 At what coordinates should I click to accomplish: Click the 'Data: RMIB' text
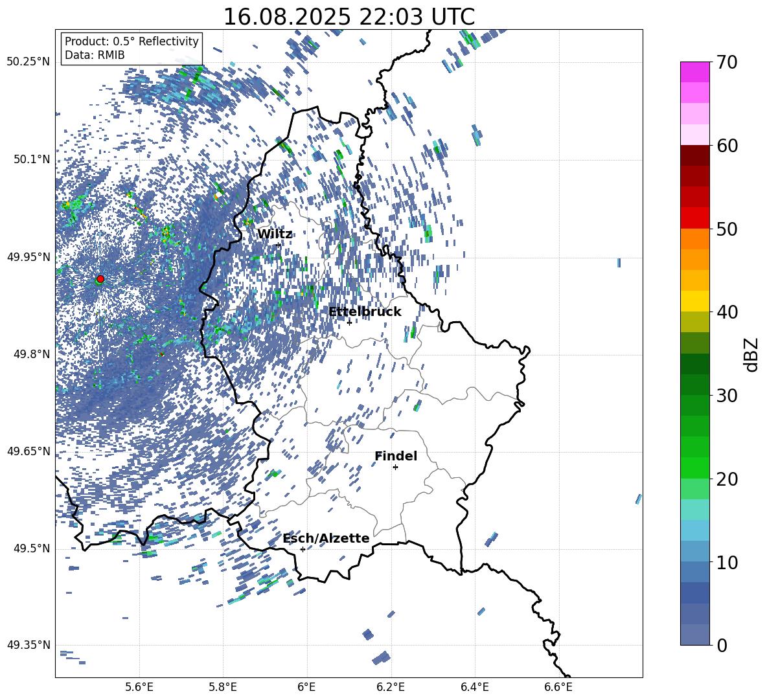click(x=95, y=55)
